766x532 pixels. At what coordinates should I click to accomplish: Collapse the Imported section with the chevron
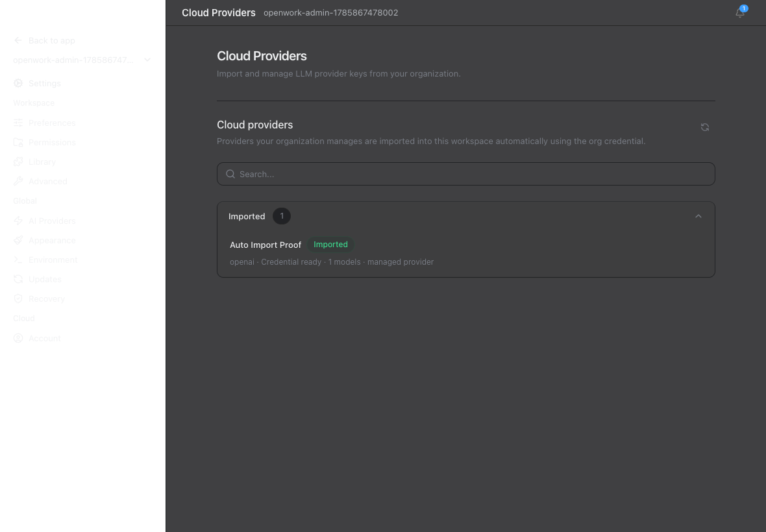point(698,216)
